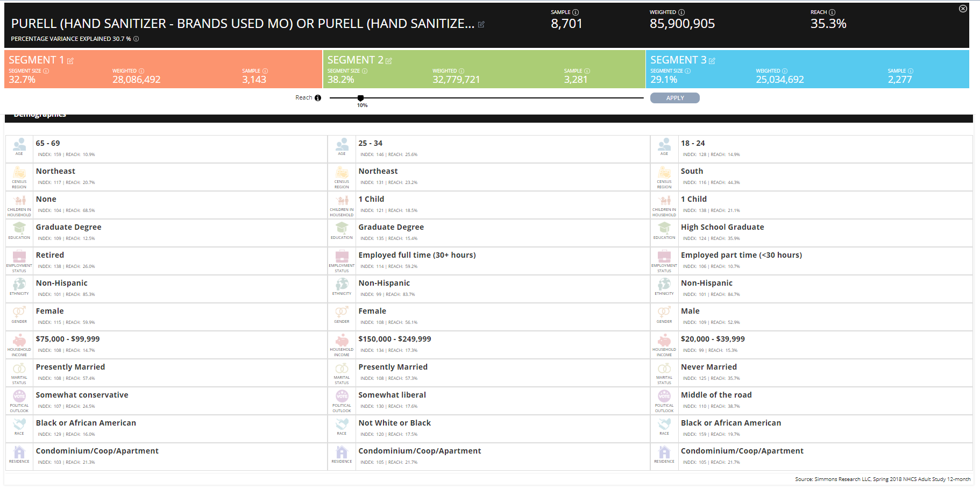Click the reach value 35.3%
The image size is (980, 488).
click(x=828, y=24)
